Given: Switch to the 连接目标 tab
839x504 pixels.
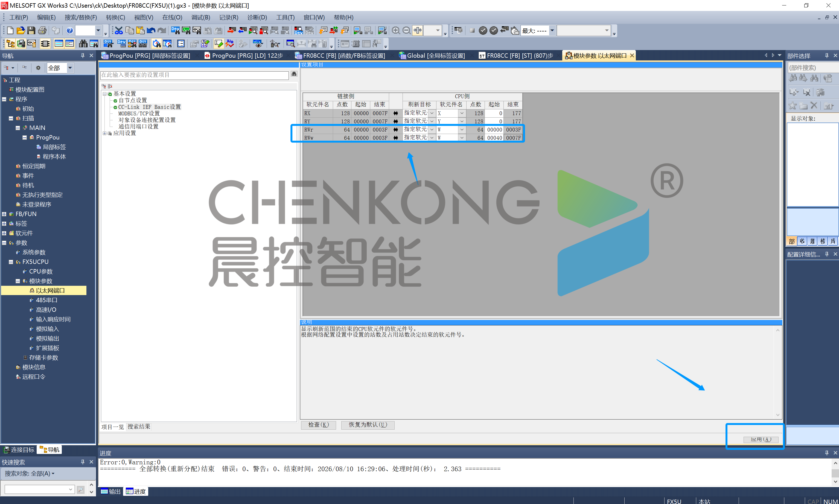Looking at the screenshot, I should coord(19,450).
